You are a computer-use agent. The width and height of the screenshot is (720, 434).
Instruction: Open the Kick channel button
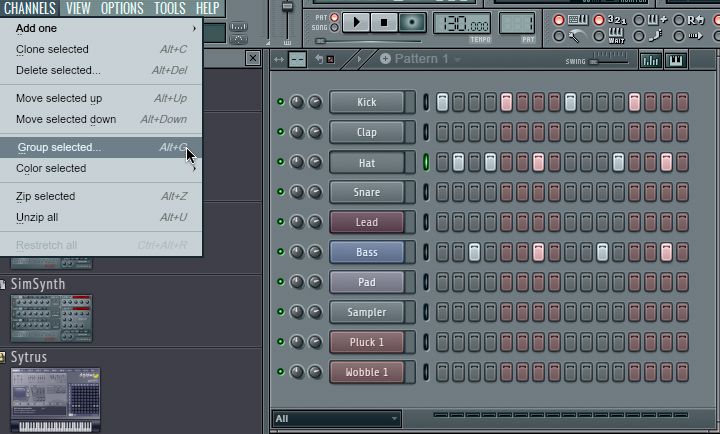367,102
